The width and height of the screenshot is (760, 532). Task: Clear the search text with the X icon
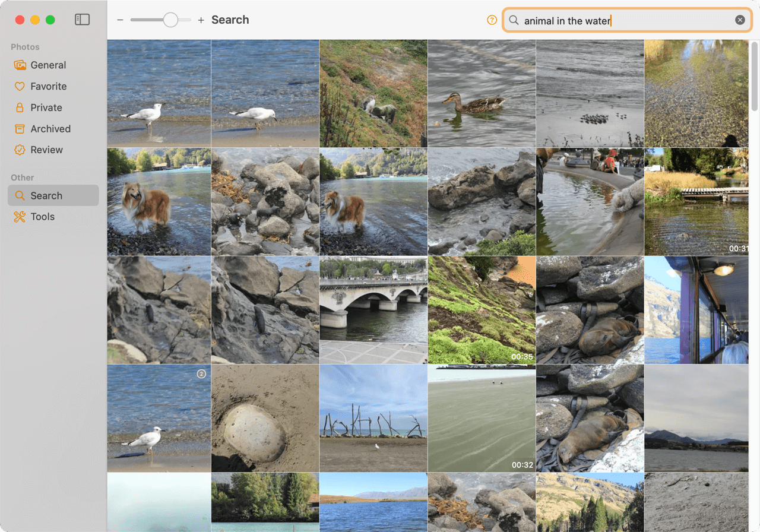point(740,20)
